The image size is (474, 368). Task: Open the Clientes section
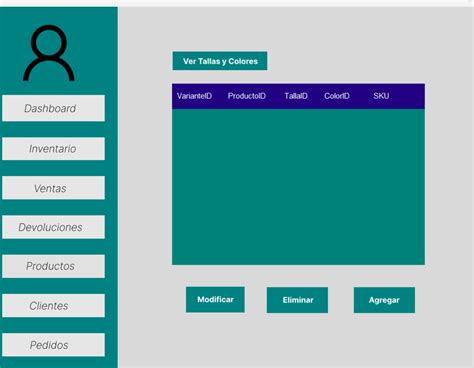click(53, 306)
